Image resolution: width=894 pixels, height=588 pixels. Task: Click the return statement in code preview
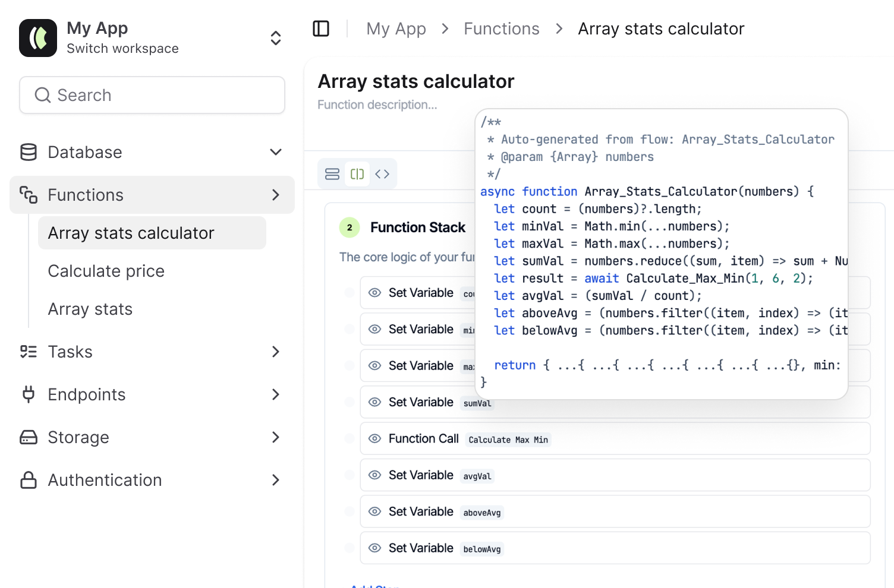[668, 365]
